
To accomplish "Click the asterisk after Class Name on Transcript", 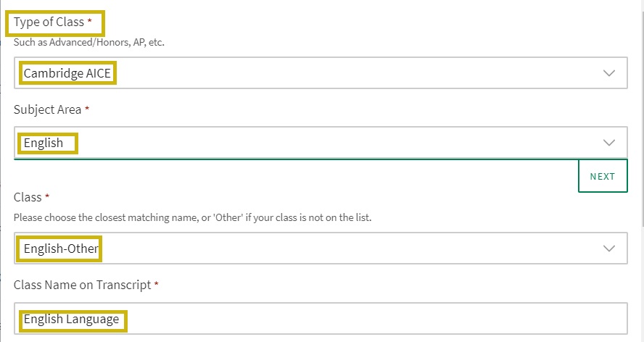I will click(x=156, y=285).
